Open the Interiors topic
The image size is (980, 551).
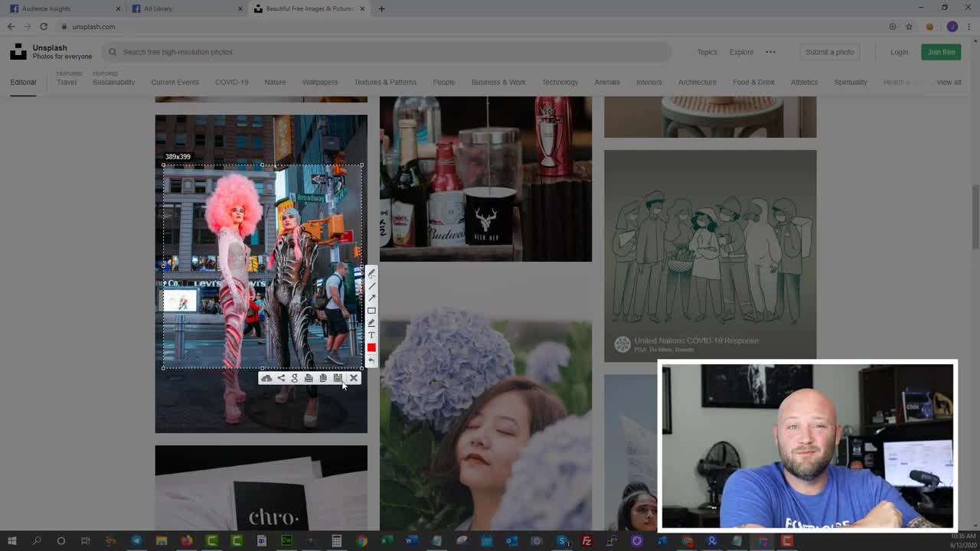tap(648, 82)
